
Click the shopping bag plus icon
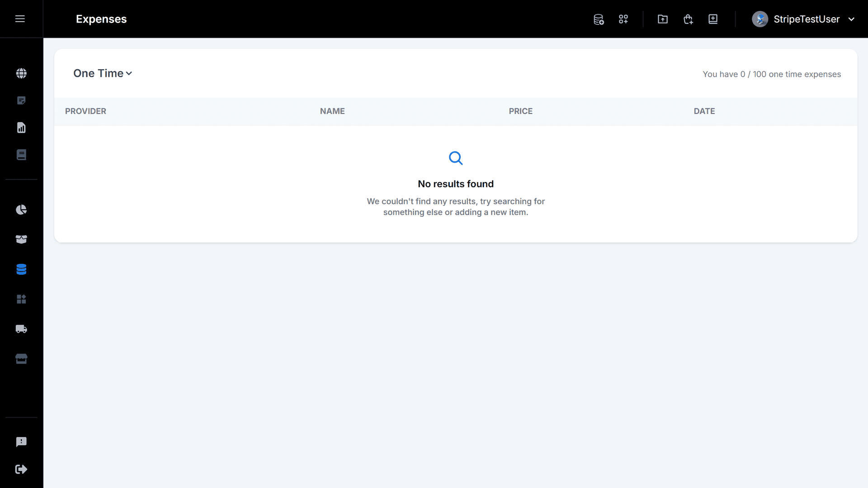(688, 19)
